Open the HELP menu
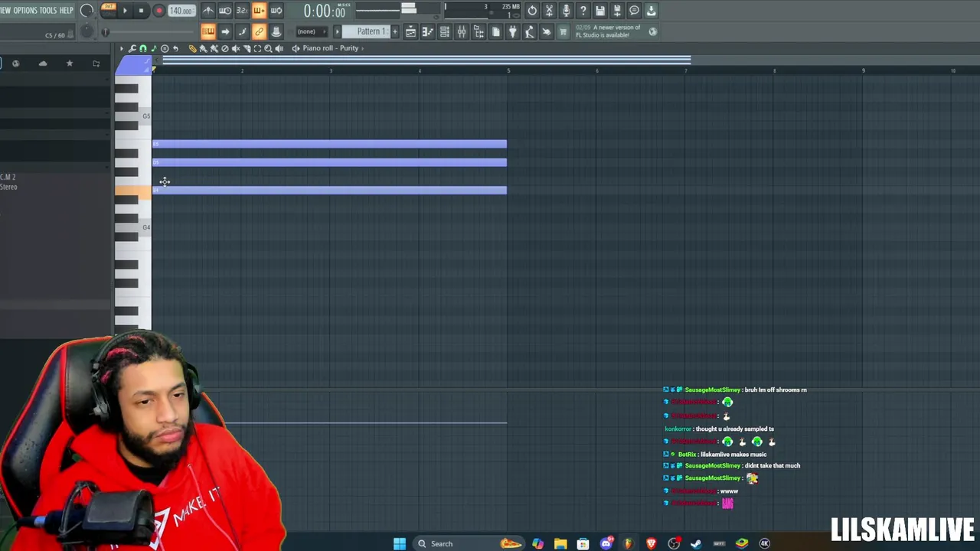 [x=67, y=11]
